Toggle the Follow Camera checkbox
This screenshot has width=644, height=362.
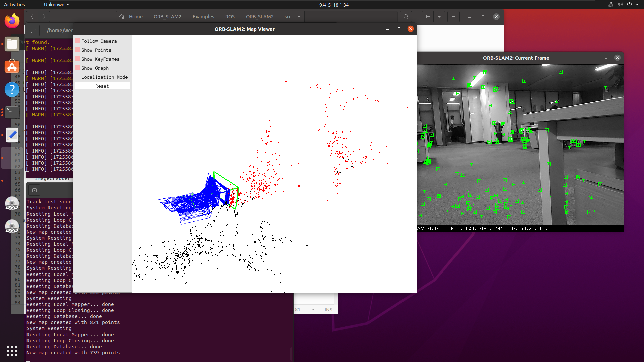[x=78, y=41]
